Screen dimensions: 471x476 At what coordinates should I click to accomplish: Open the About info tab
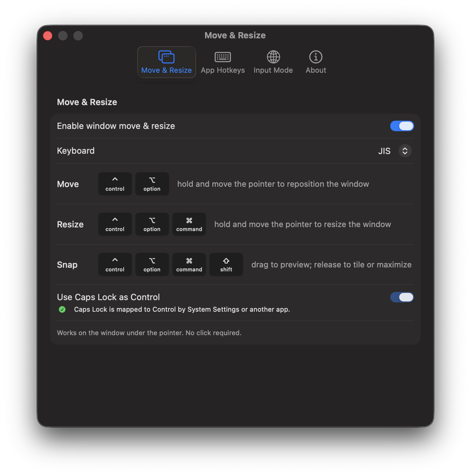pos(316,62)
